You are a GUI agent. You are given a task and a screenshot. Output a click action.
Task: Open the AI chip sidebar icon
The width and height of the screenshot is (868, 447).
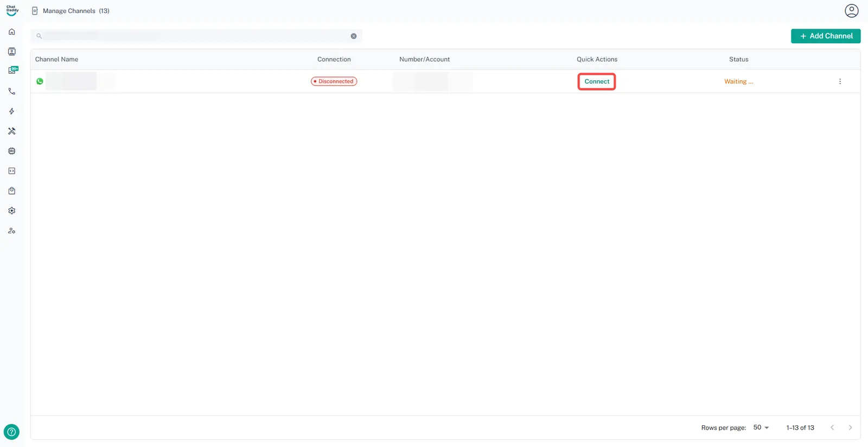click(x=11, y=151)
